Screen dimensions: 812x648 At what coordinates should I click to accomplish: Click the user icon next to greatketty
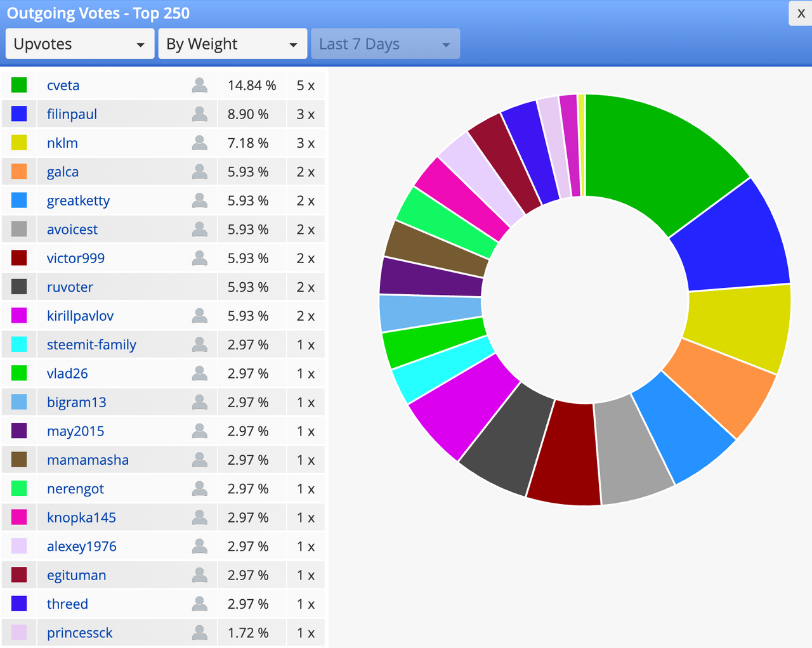200,200
